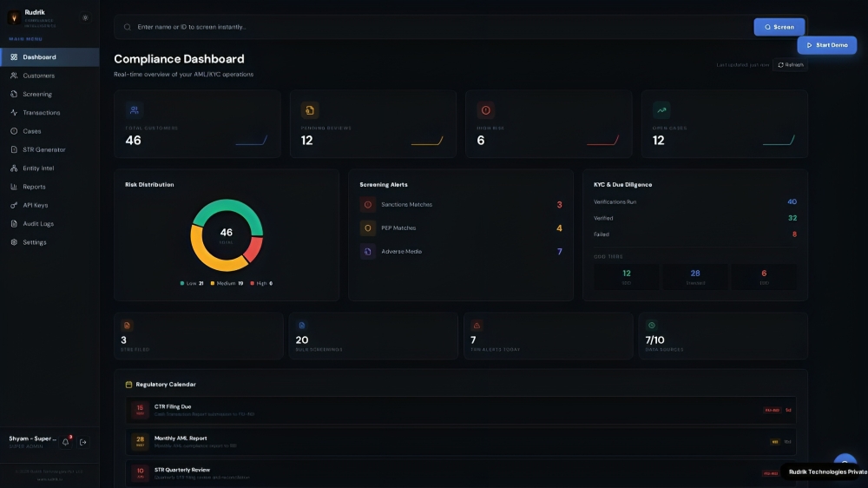This screenshot has height=488, width=868.
Task: Click the CDD tier tile showing 12
Action: pos(626,276)
